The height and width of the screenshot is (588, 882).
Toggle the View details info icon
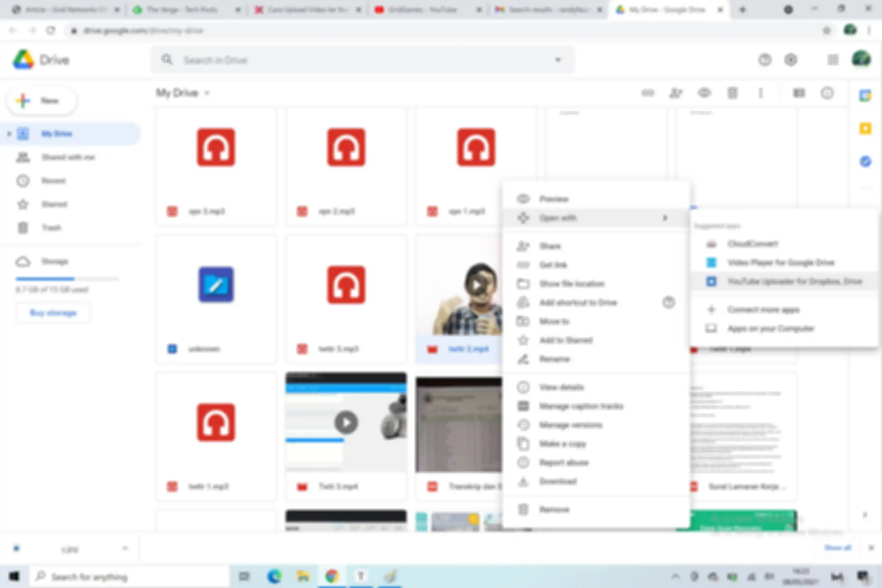pyautogui.click(x=827, y=93)
